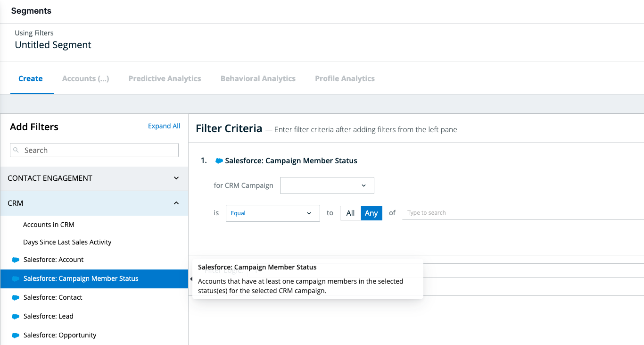
Task: Click the Type to search status field
Action: point(523,213)
